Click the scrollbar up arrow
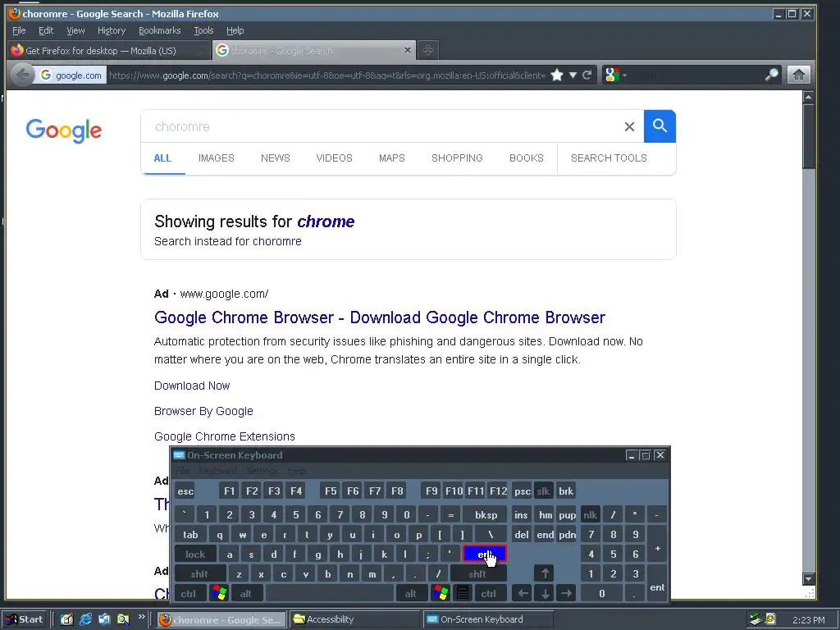 [808, 97]
